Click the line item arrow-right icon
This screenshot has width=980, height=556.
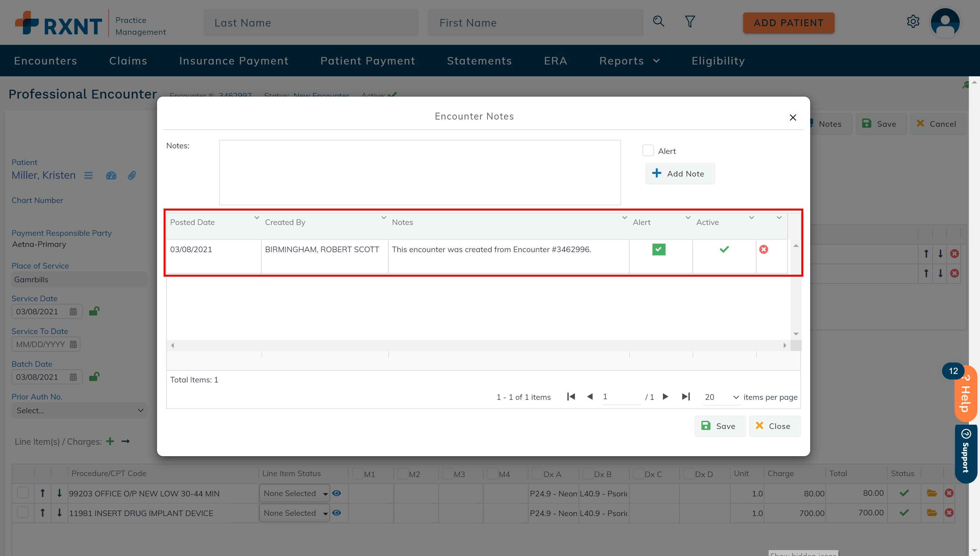pos(126,441)
